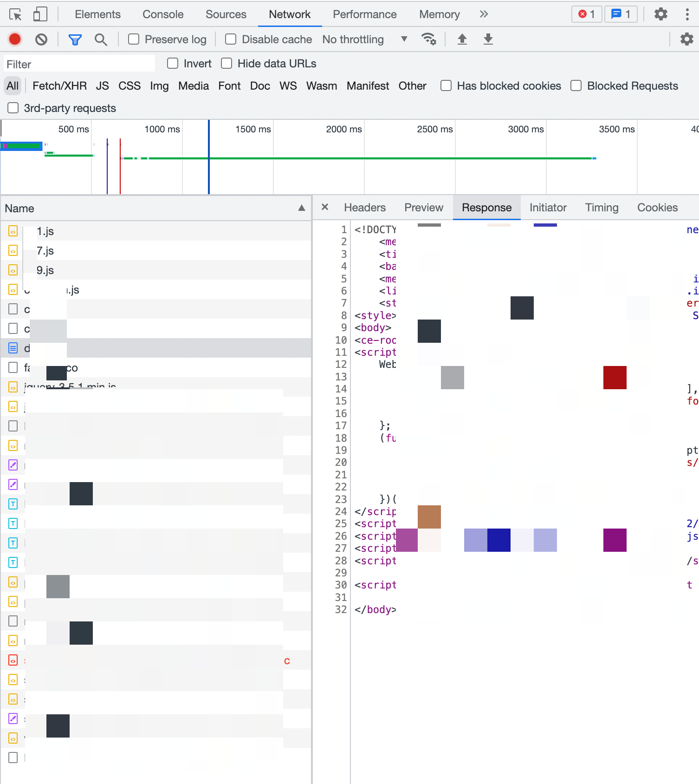
Task: Select the 1.js request row
Action: pyautogui.click(x=156, y=231)
